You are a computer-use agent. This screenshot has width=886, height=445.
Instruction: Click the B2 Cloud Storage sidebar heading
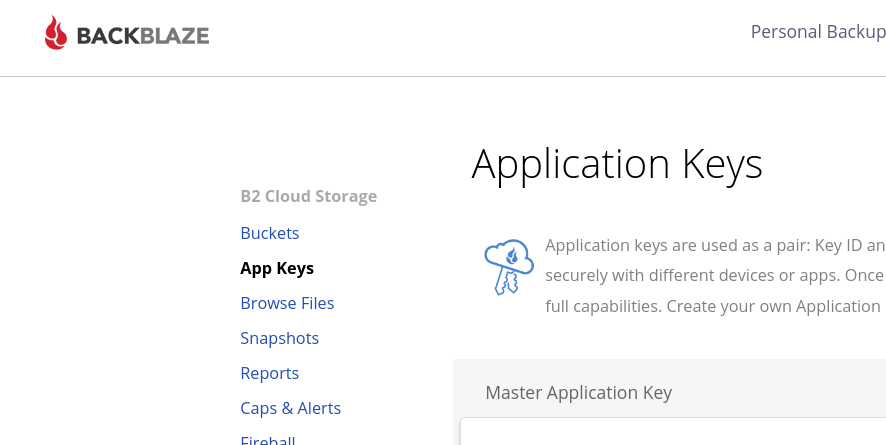(x=308, y=196)
